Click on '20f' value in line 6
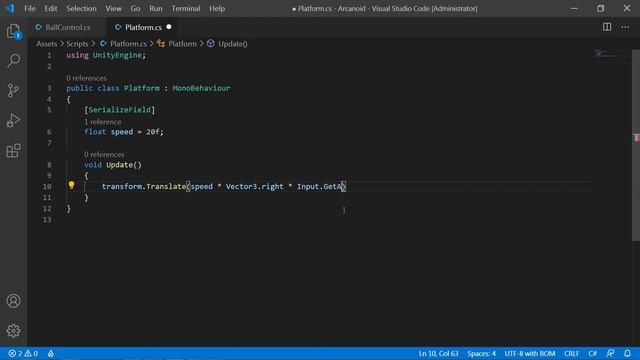 click(x=153, y=132)
